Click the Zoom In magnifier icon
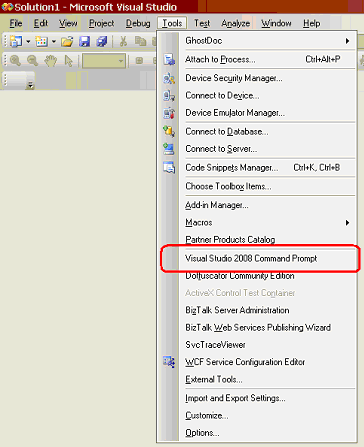364x447 pixels. (15, 61)
